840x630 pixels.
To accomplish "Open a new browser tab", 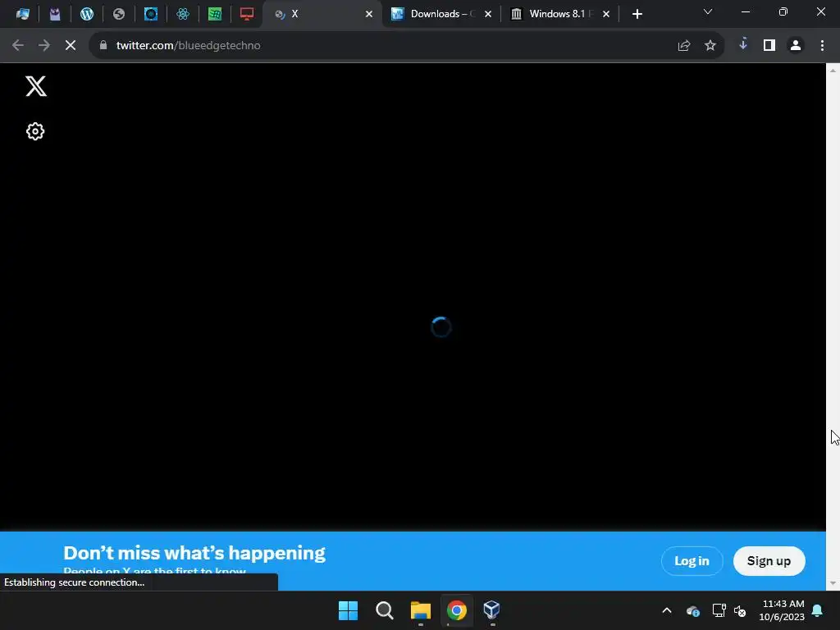I will pyautogui.click(x=637, y=15).
